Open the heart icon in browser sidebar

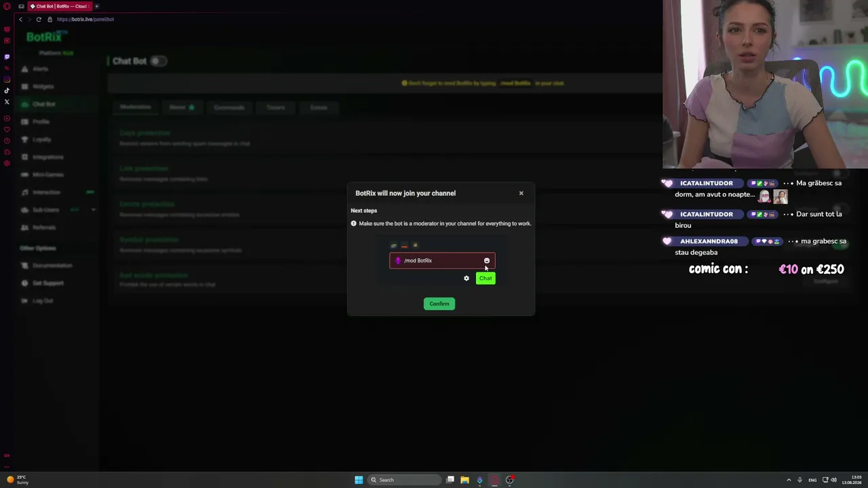pos(7,129)
